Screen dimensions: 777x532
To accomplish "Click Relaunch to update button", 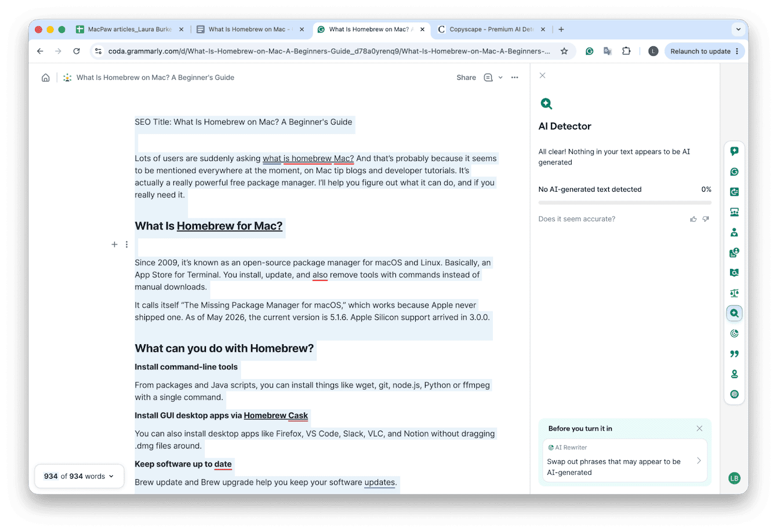I will point(700,51).
